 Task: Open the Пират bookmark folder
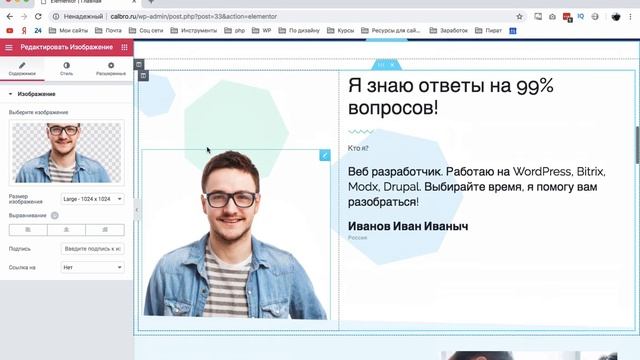click(488, 31)
